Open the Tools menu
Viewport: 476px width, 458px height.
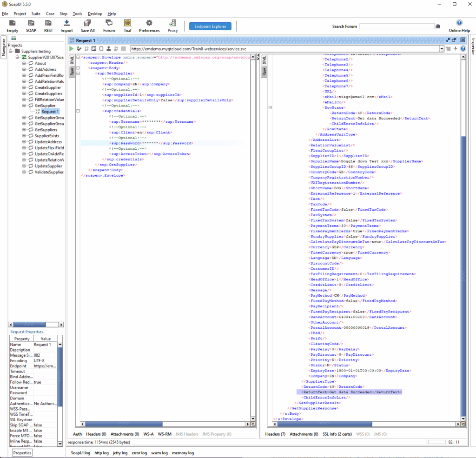77,13
